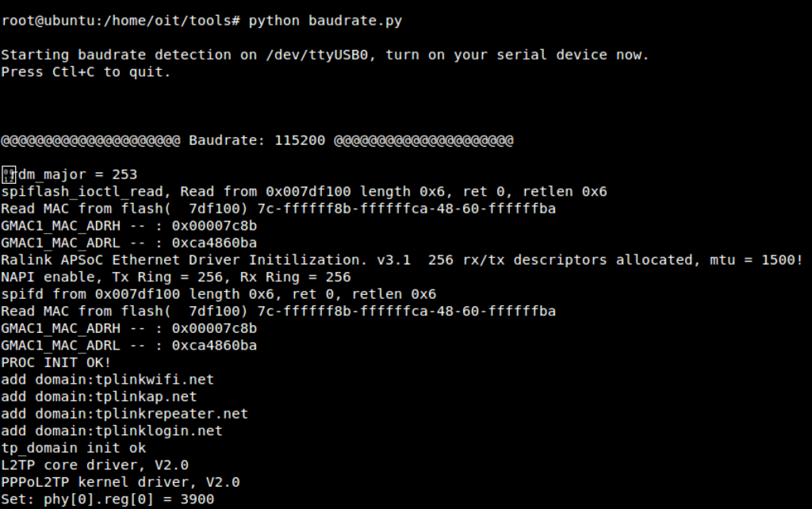The height and width of the screenshot is (509, 812).
Task: Click the "tp_domain init ok" line
Action: point(73,448)
